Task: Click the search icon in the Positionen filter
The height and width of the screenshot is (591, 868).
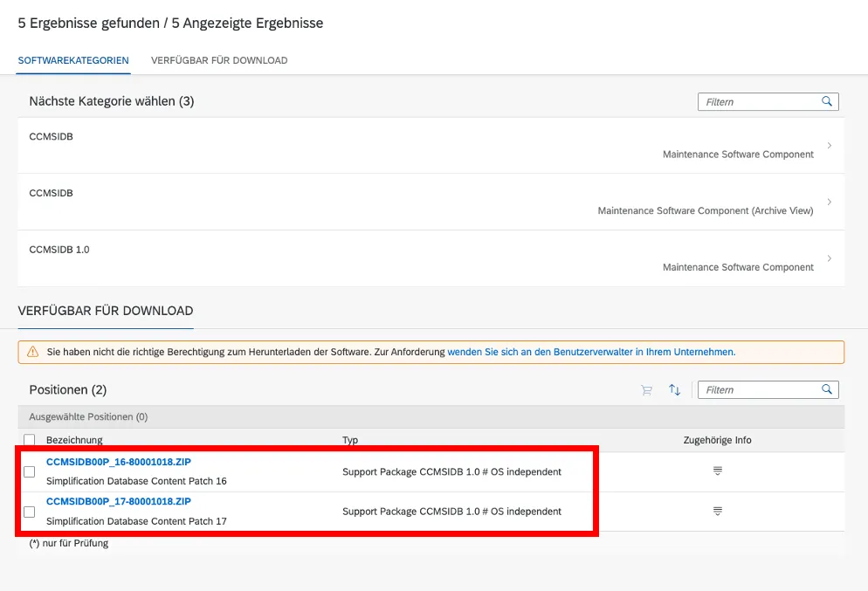Action: [x=827, y=390]
